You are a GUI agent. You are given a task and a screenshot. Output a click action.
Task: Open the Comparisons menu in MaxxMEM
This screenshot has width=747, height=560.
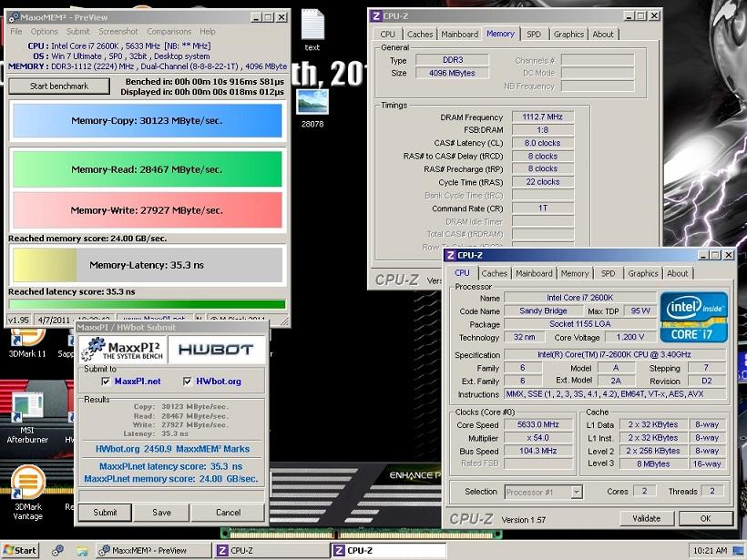169,32
